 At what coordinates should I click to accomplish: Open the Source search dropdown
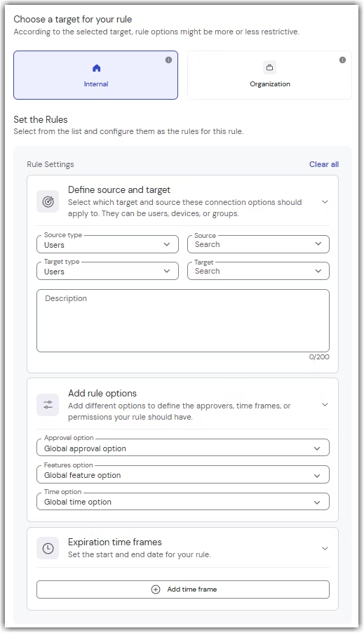[x=258, y=244]
